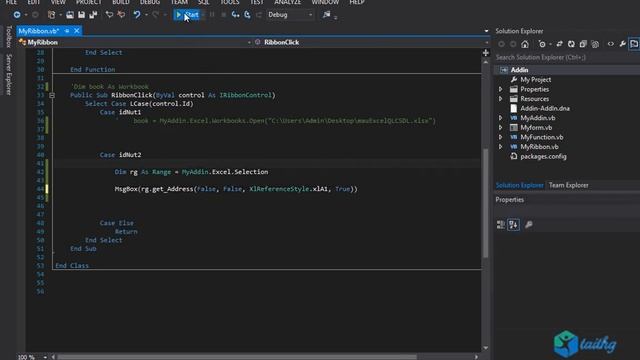Click the Navigate Forward toolbar icon

(x=36, y=15)
